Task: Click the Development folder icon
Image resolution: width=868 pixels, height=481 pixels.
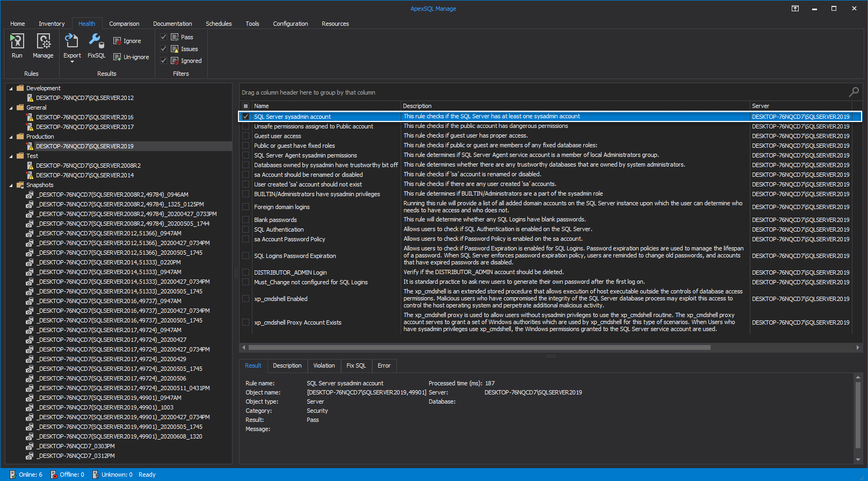Action: (x=20, y=88)
